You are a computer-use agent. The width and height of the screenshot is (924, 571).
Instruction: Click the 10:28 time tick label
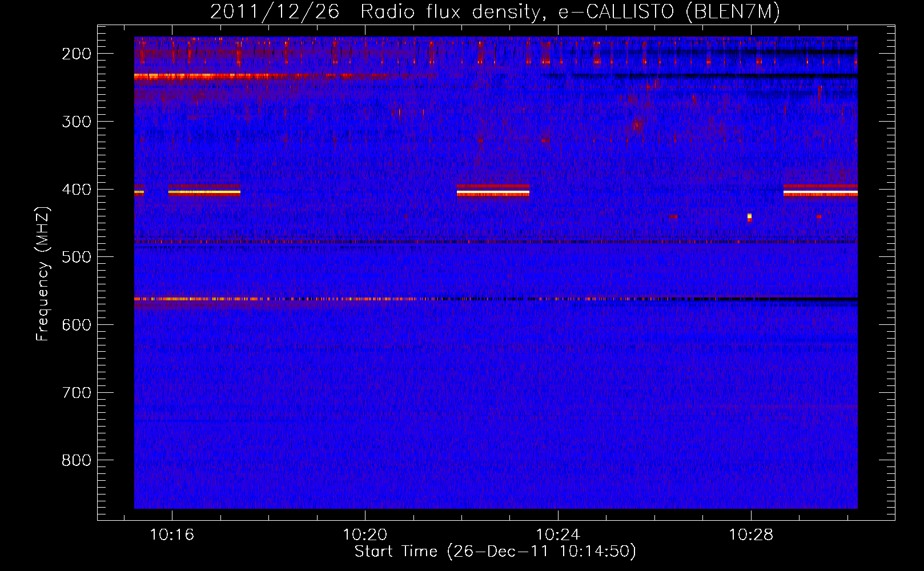(751, 535)
